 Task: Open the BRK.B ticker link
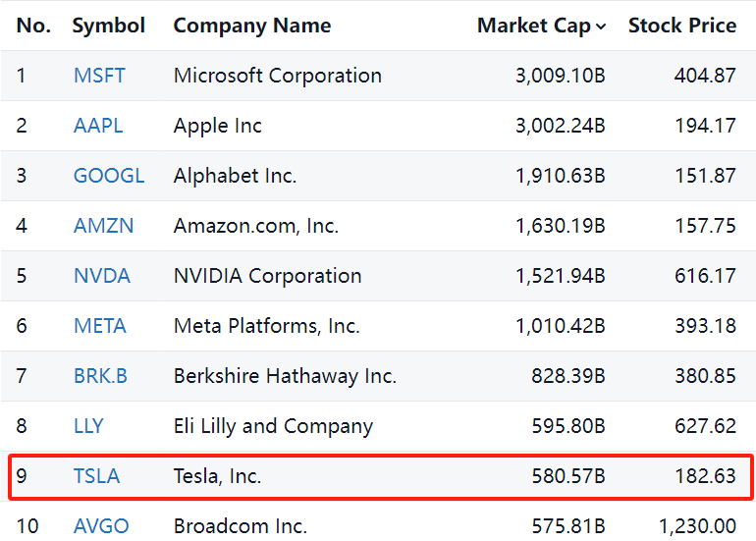100,376
